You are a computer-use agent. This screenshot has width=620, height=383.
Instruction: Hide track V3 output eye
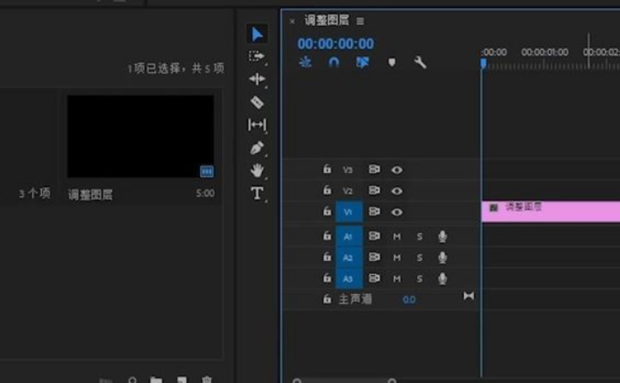pos(397,170)
